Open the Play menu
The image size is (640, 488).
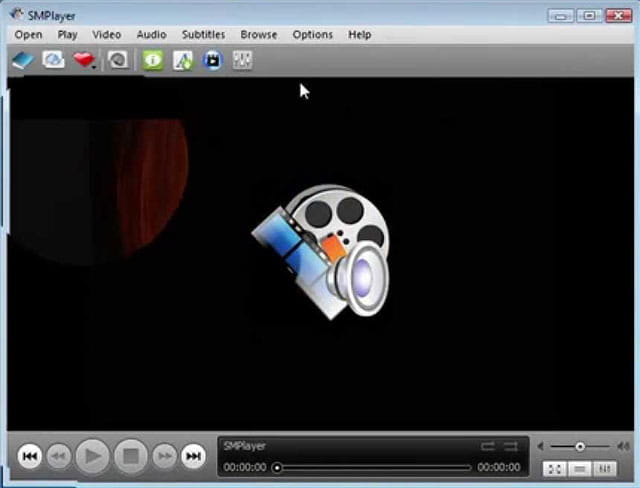click(x=67, y=35)
